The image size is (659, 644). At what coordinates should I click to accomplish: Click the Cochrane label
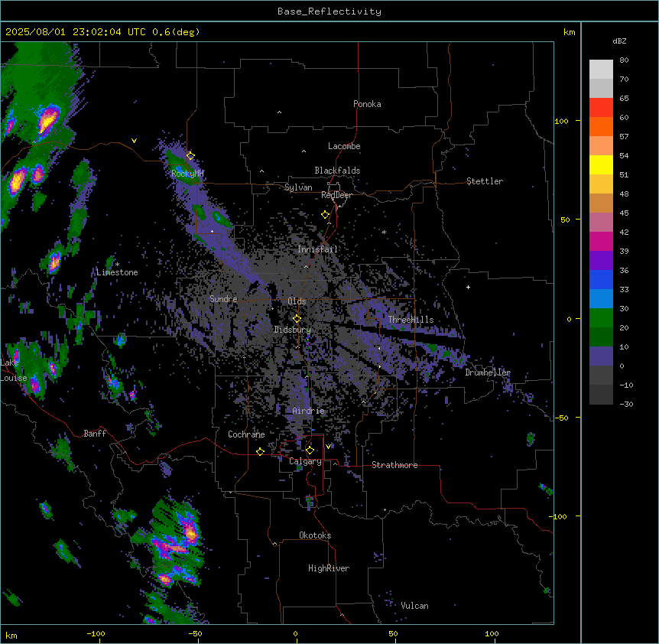pos(246,434)
